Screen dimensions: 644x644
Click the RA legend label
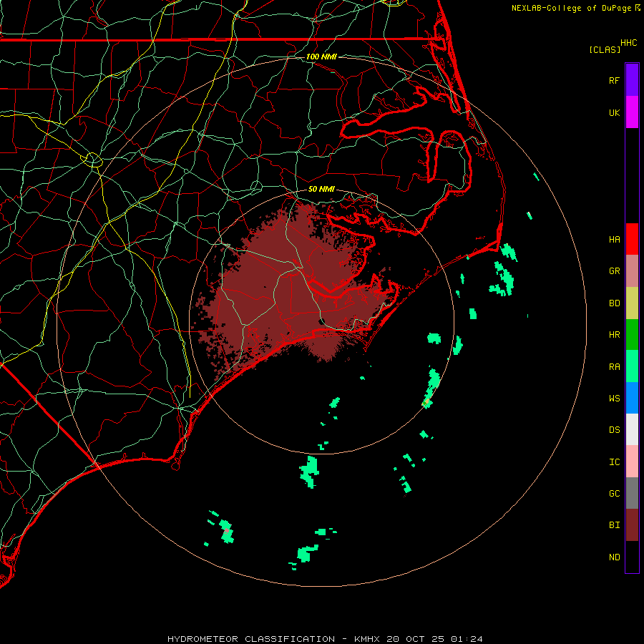click(x=614, y=366)
